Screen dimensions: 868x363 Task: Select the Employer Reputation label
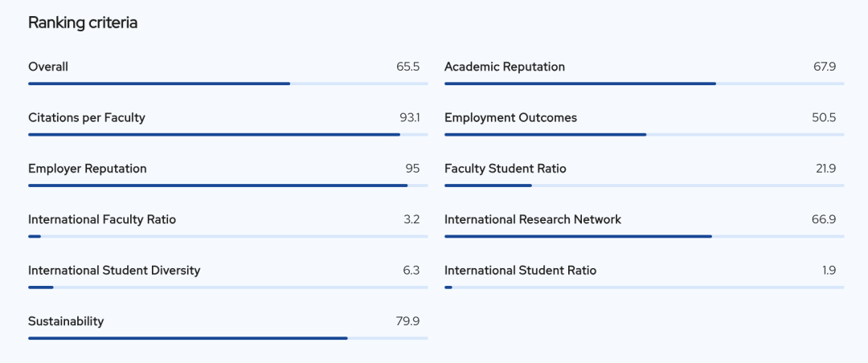tap(88, 169)
